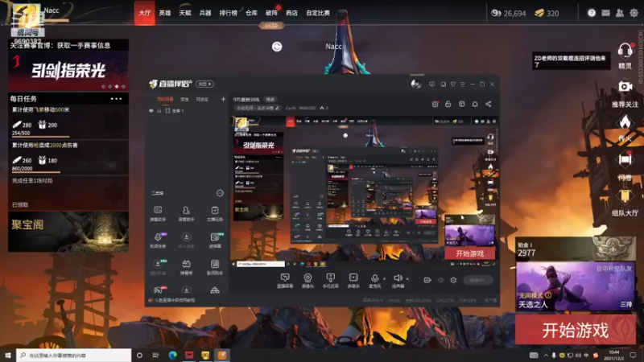
Task: Click the edit pencil beside stream category
Action: click(277, 108)
